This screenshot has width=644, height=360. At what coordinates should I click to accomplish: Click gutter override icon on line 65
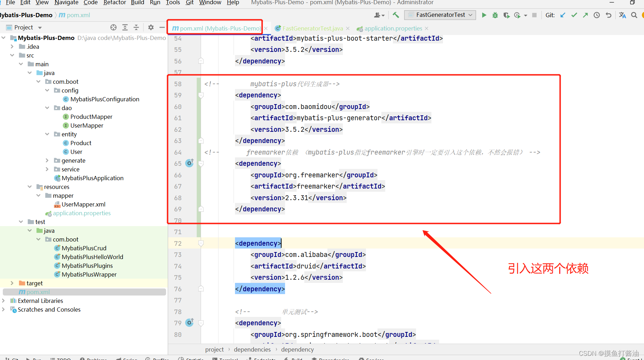tap(189, 163)
